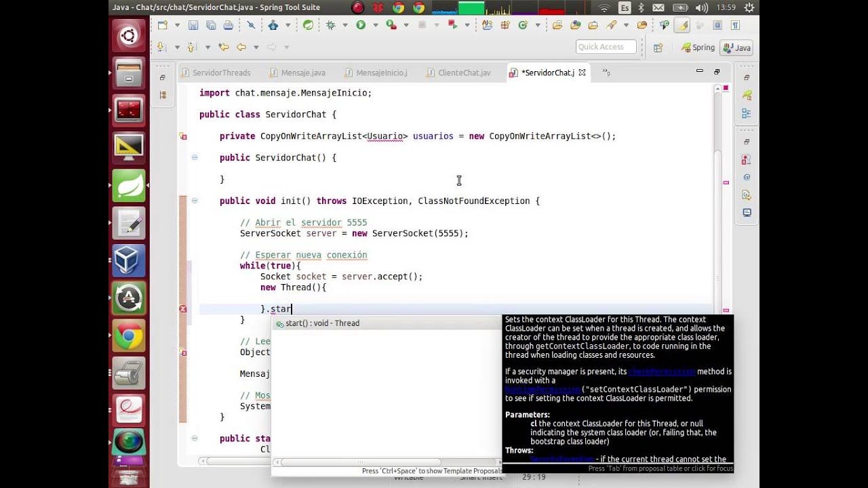Screen dimensions: 868x488
Task: Open the New wizard dropdown arrow
Action: coord(177,25)
